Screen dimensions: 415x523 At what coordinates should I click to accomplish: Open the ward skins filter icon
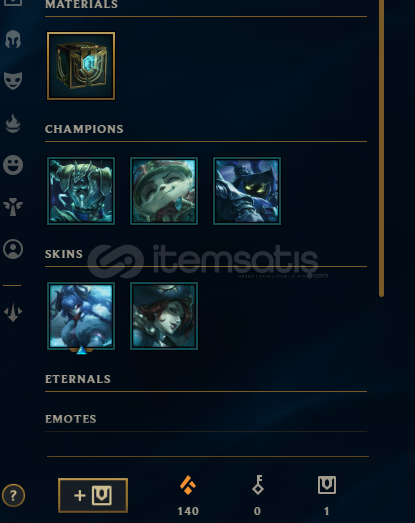[13, 207]
